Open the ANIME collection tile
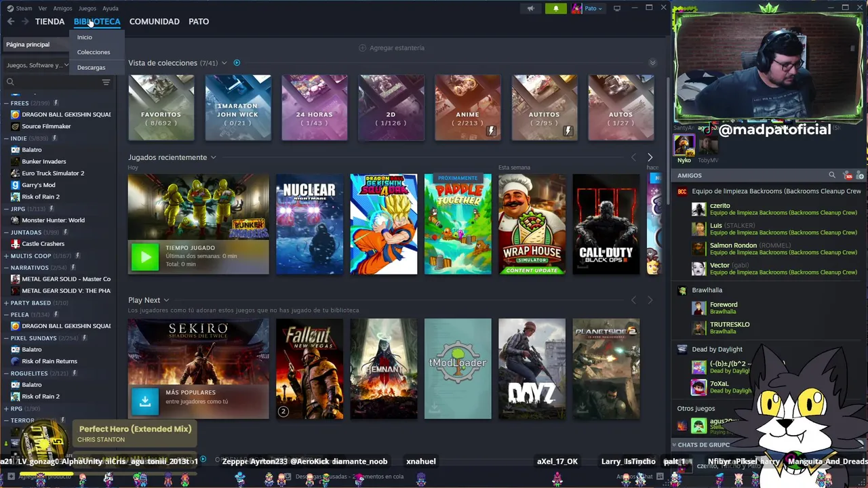The width and height of the screenshot is (868, 488). click(x=467, y=108)
